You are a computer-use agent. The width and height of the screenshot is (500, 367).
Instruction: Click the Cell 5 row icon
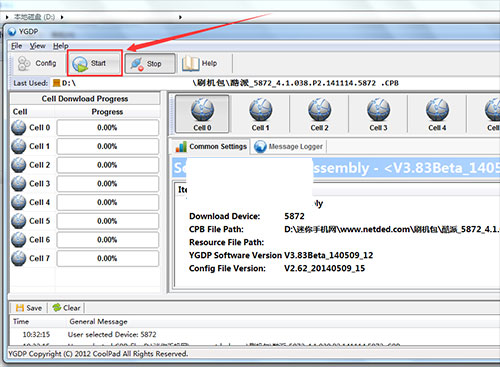click(19, 221)
